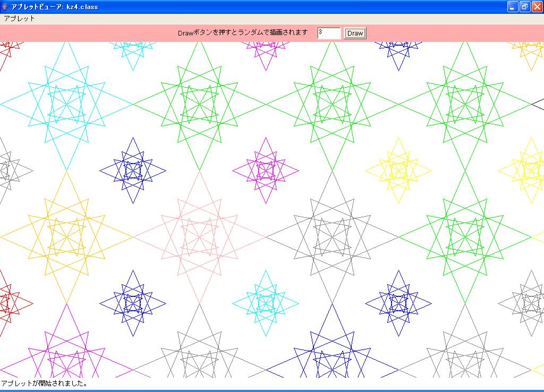544x392 pixels.
Task: Restore down the applet viewer window
Action: tap(525, 7)
